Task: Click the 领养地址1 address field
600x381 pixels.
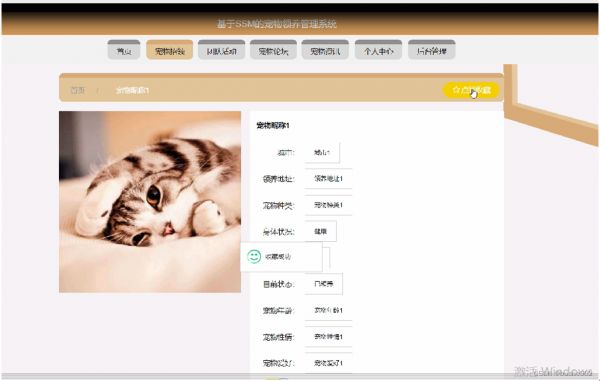Action: 328,179
